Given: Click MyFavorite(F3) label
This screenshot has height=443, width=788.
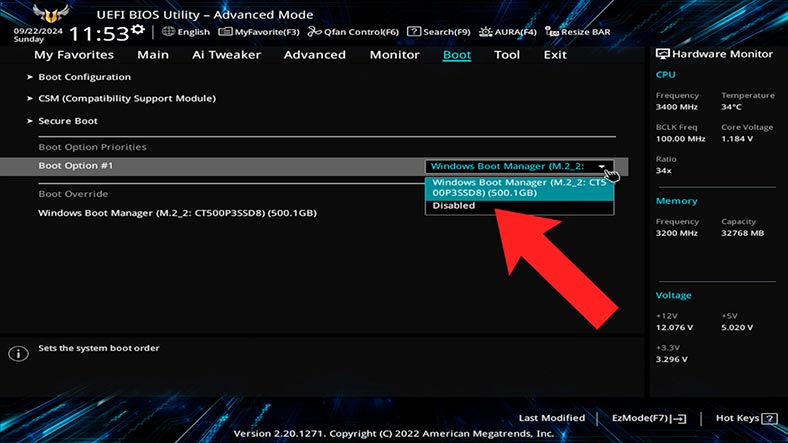Looking at the screenshot, I should 267,32.
